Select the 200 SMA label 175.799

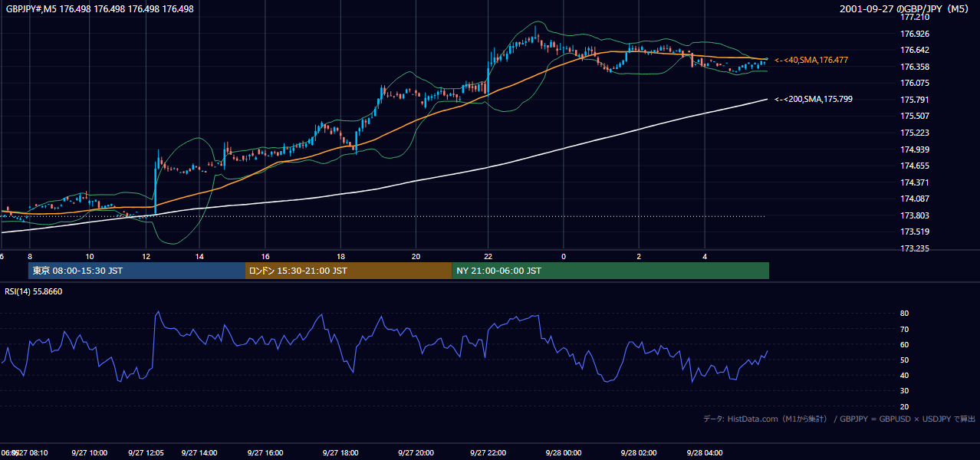(814, 99)
